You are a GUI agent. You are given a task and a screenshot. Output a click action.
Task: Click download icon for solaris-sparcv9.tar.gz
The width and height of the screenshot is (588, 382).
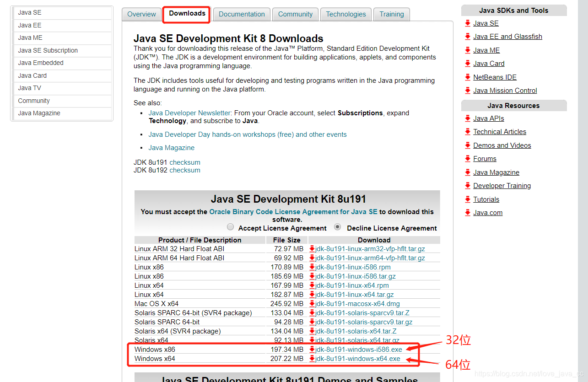pos(312,322)
